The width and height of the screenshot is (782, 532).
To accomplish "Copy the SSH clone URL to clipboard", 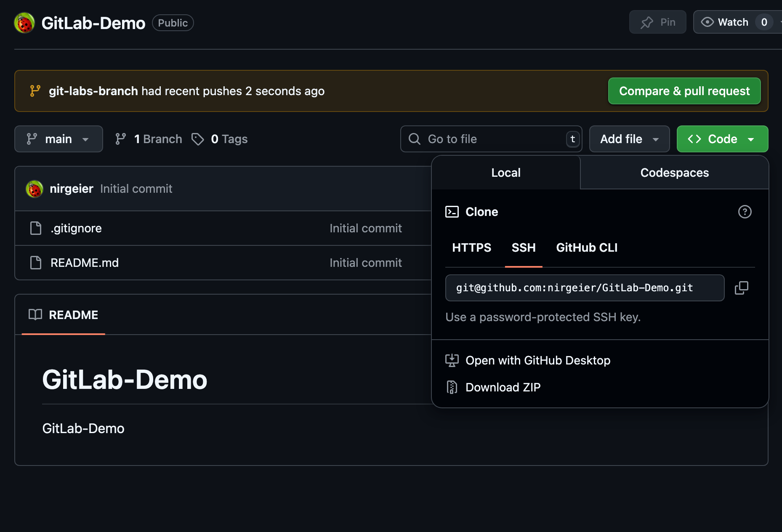I will click(x=742, y=288).
